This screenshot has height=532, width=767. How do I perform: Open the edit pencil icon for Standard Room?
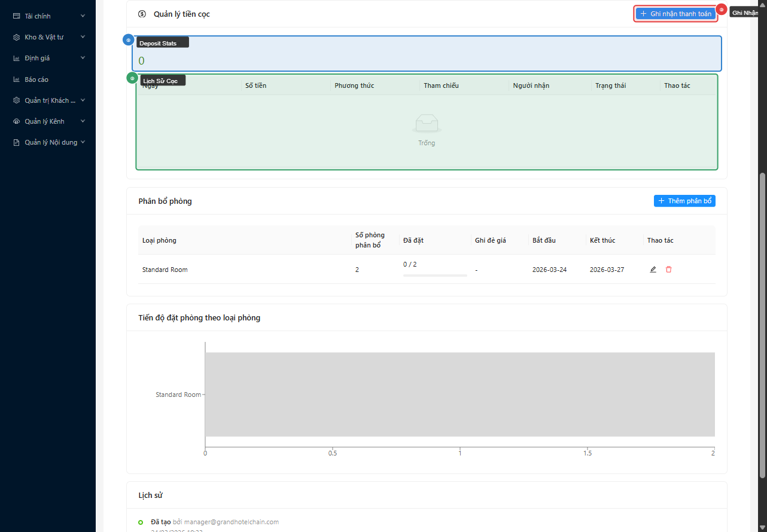(x=653, y=269)
